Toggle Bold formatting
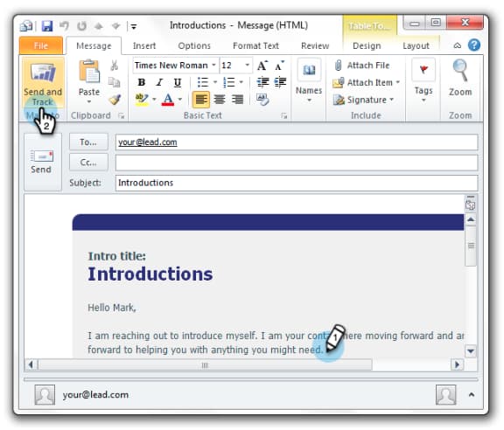This screenshot has height=430, width=504. [141, 82]
